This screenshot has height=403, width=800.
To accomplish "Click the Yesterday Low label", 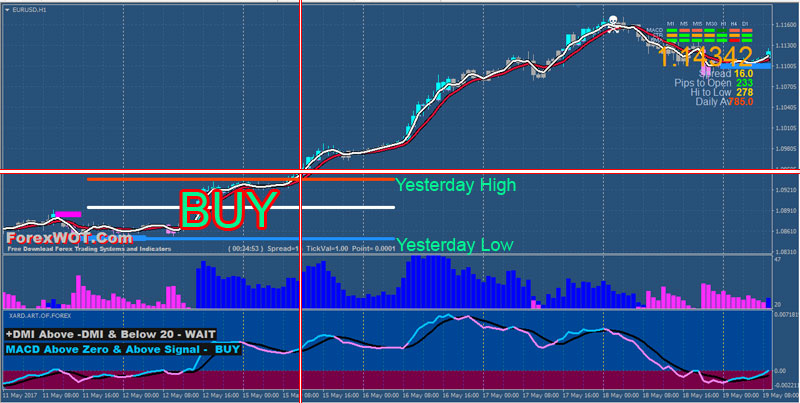I will pos(455,245).
